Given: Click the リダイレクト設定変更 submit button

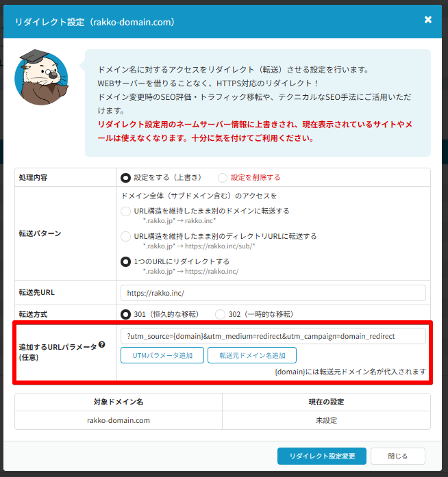Looking at the screenshot, I should click(321, 456).
